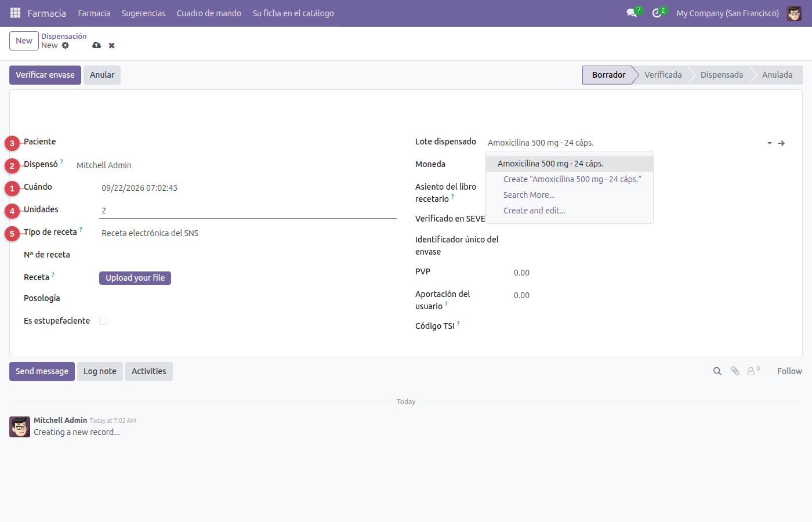
Task: Toggle the Lote dispensado dropdown caret
Action: point(770,143)
